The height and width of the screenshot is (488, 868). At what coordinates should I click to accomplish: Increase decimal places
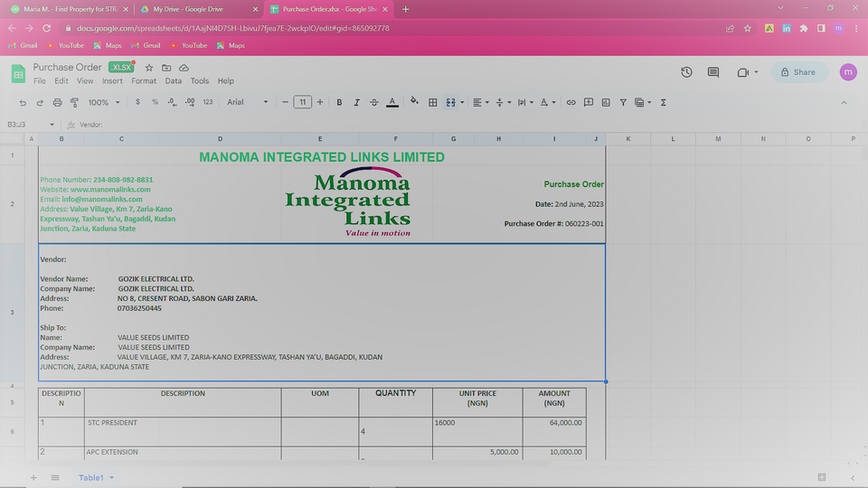click(x=190, y=102)
